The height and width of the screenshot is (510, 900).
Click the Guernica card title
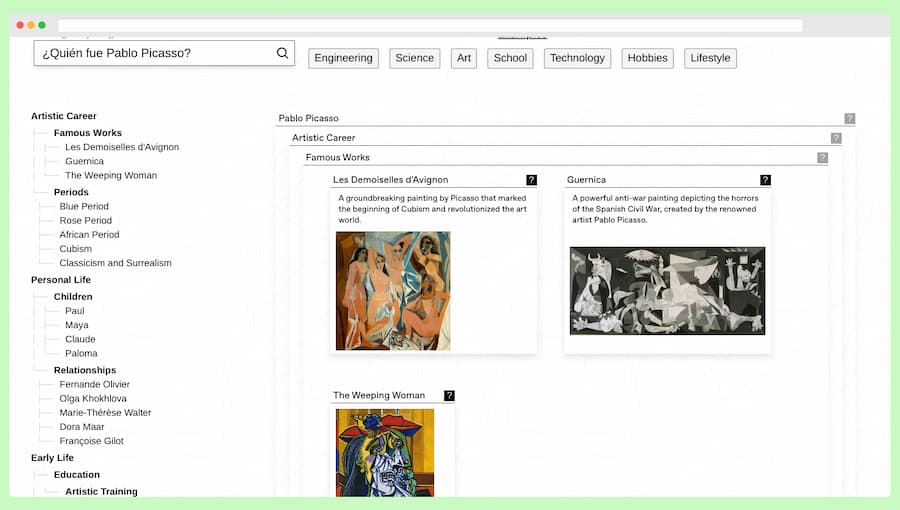pyautogui.click(x=586, y=180)
